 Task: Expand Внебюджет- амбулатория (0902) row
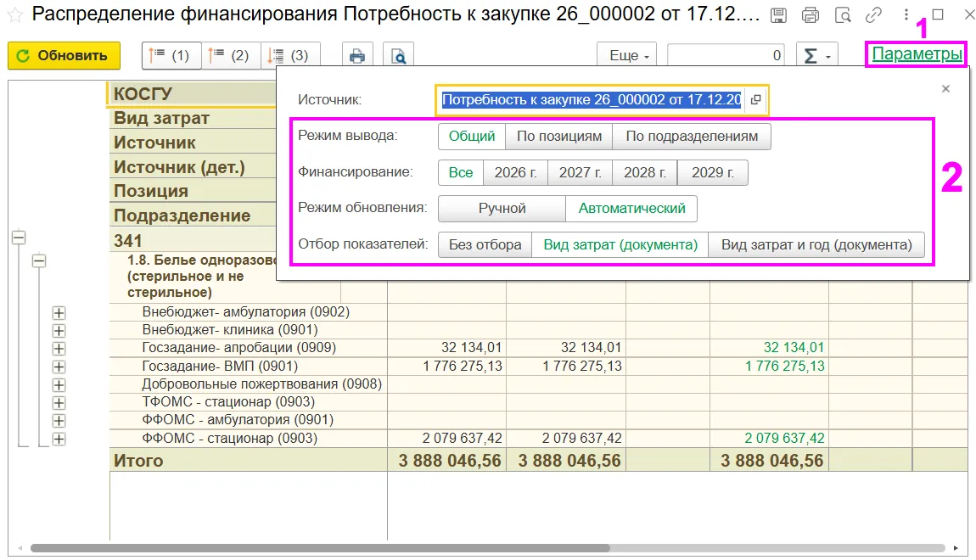tap(59, 313)
